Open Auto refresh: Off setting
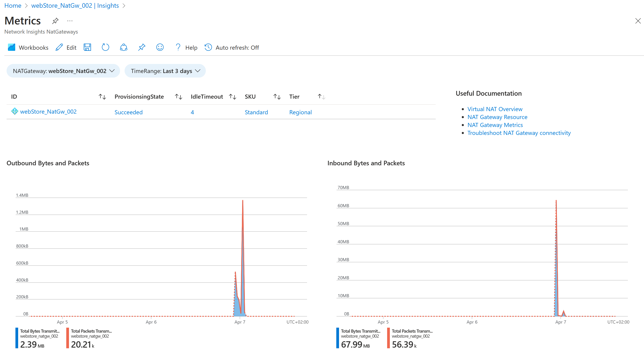Screen dimensions: 644x351 [232, 47]
